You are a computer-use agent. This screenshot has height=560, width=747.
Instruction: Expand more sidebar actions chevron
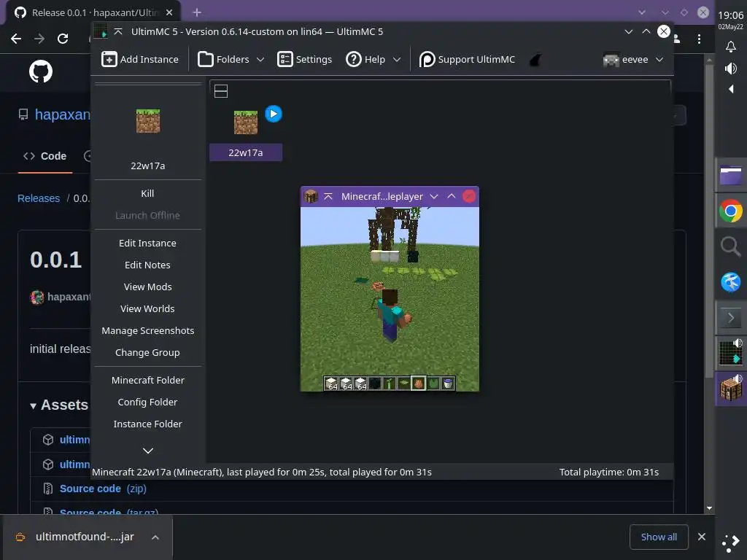148,451
